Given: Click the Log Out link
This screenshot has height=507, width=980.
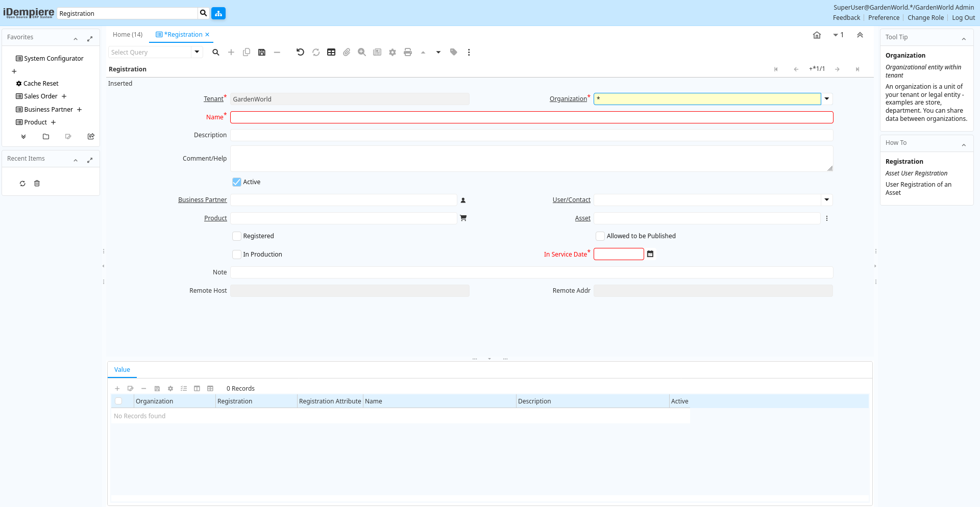Looking at the screenshot, I should 963,18.
